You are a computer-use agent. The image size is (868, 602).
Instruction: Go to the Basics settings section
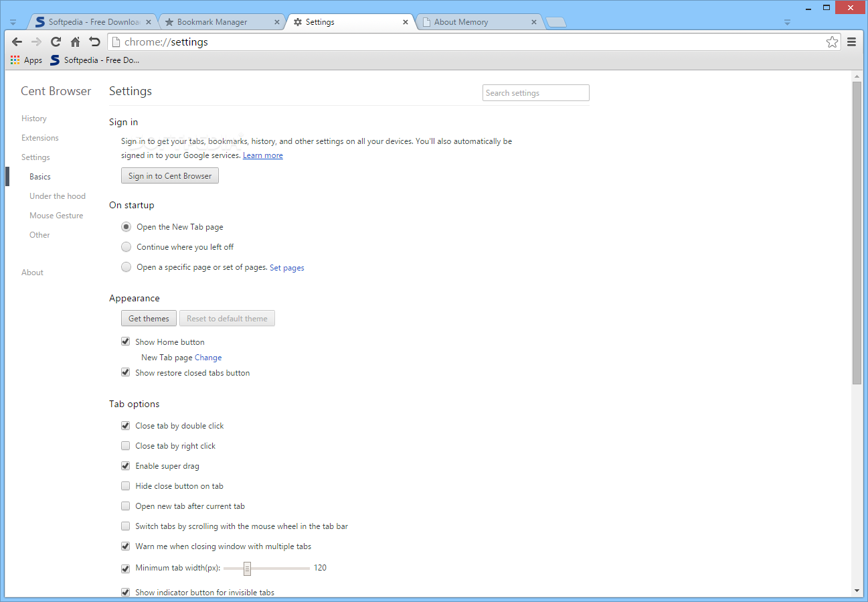click(x=40, y=177)
